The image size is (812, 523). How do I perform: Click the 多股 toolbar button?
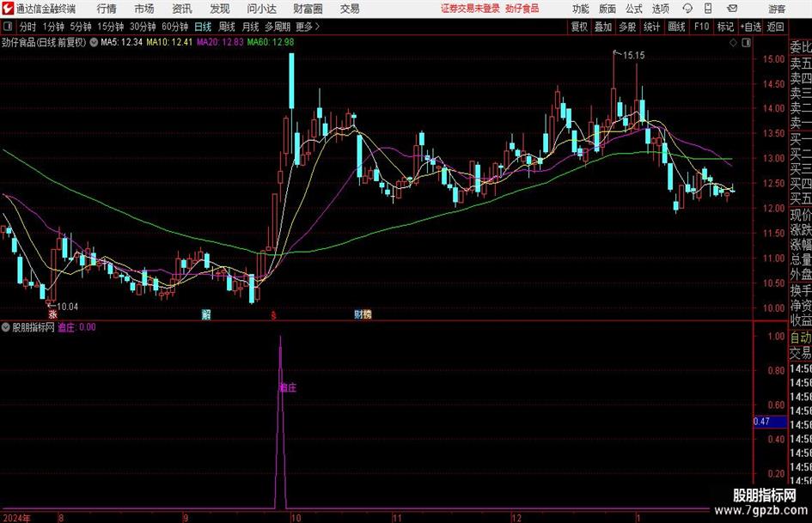(x=627, y=27)
